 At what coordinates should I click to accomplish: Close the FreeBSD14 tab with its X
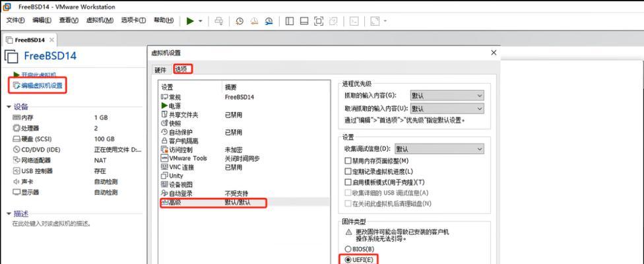pyautogui.click(x=51, y=40)
